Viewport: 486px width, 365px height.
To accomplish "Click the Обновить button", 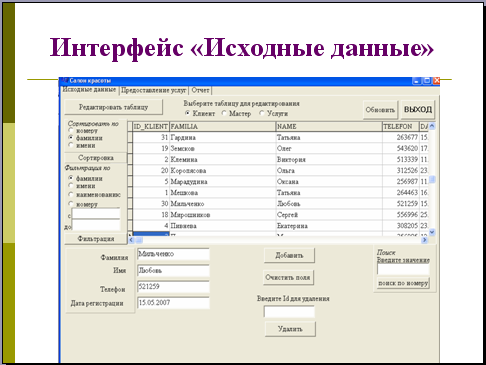I will click(x=380, y=110).
